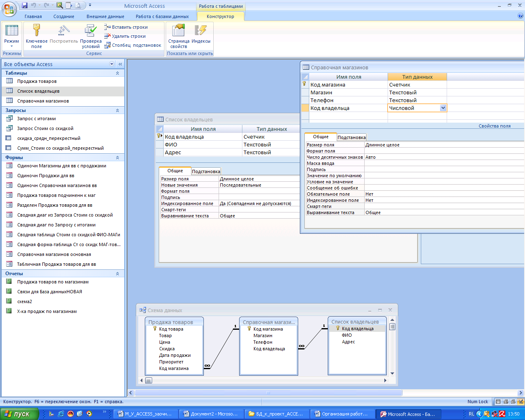Open Сумм_Стоим со скидкой_перекрестный query
The image size is (525, 420).
pos(63,148)
